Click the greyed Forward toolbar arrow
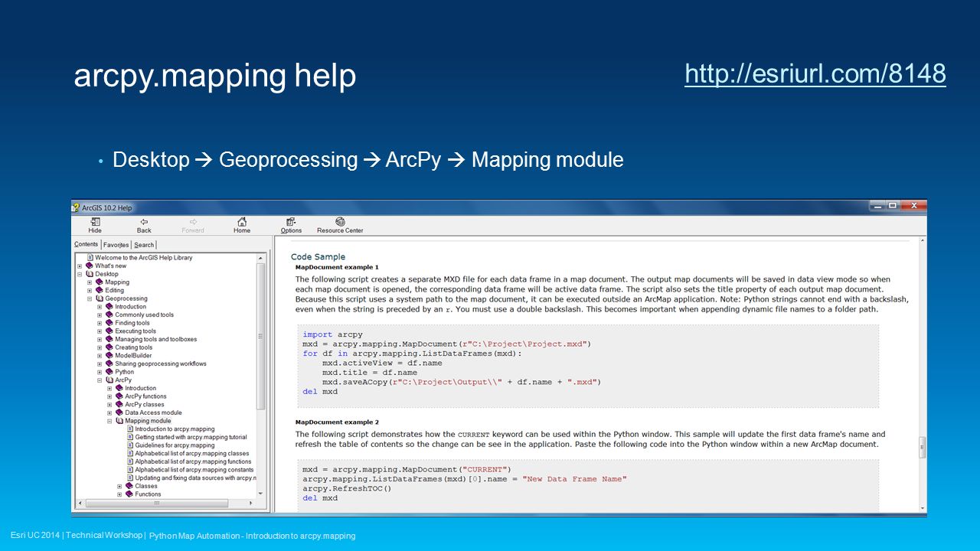Image resolution: width=980 pixels, height=551 pixels. click(193, 225)
